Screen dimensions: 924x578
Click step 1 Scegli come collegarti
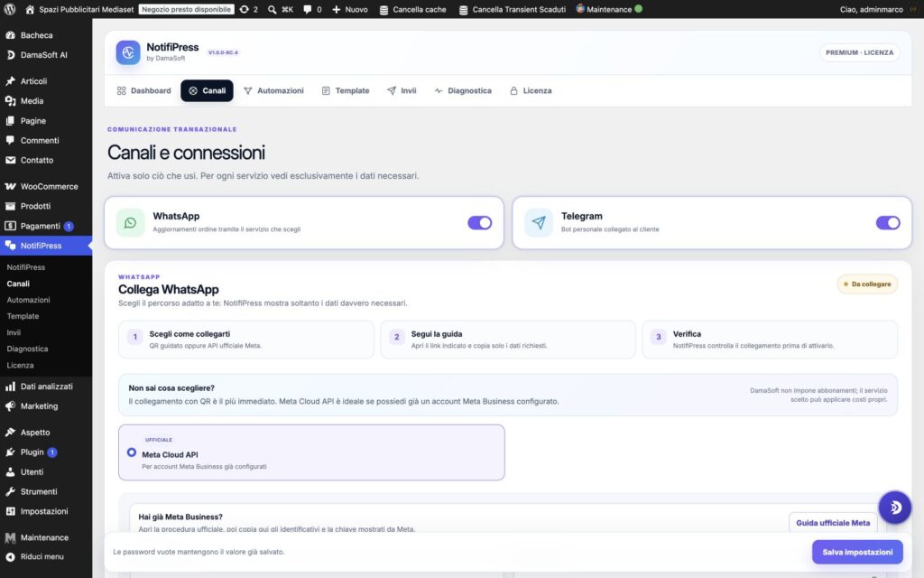246,340
